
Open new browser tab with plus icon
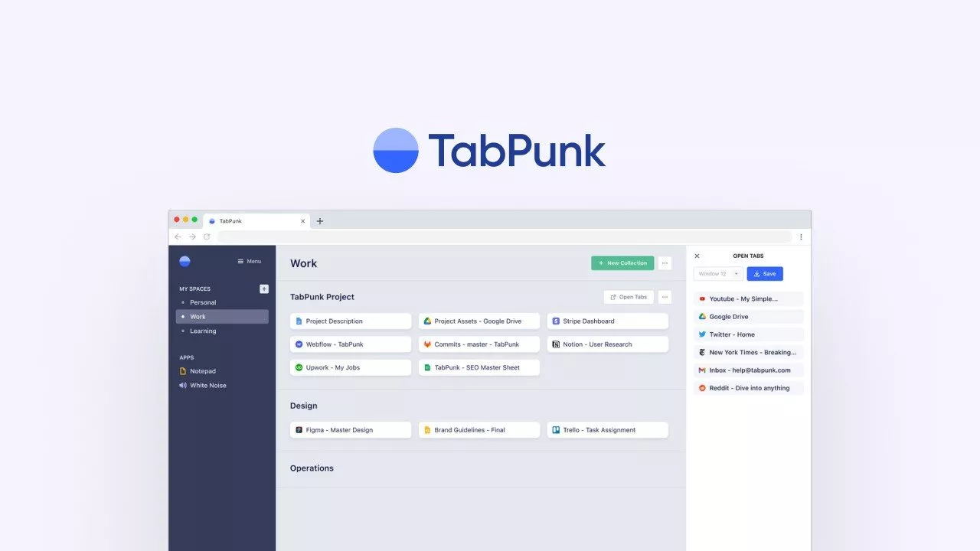point(320,221)
